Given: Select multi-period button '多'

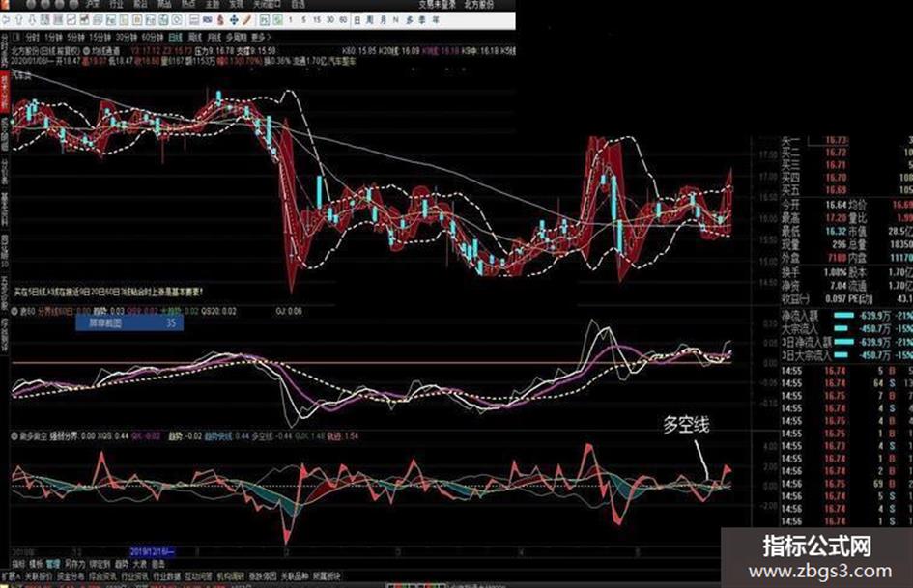Looking at the screenshot, I should pyautogui.click(x=410, y=20).
